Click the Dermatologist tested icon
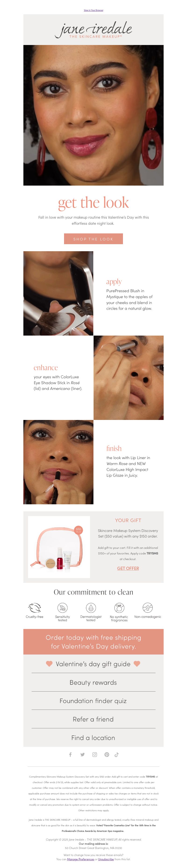The width and height of the screenshot is (187, 868). click(x=91, y=608)
